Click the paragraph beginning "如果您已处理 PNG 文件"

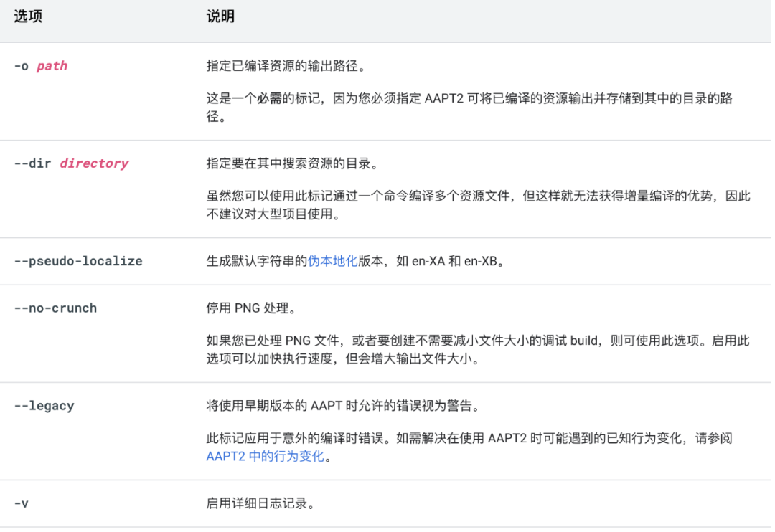(478, 350)
